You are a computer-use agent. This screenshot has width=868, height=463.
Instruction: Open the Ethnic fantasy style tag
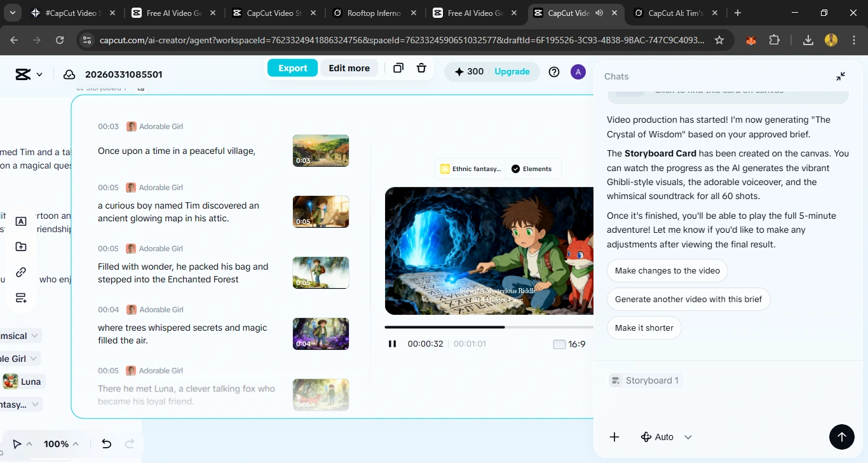[471, 169]
